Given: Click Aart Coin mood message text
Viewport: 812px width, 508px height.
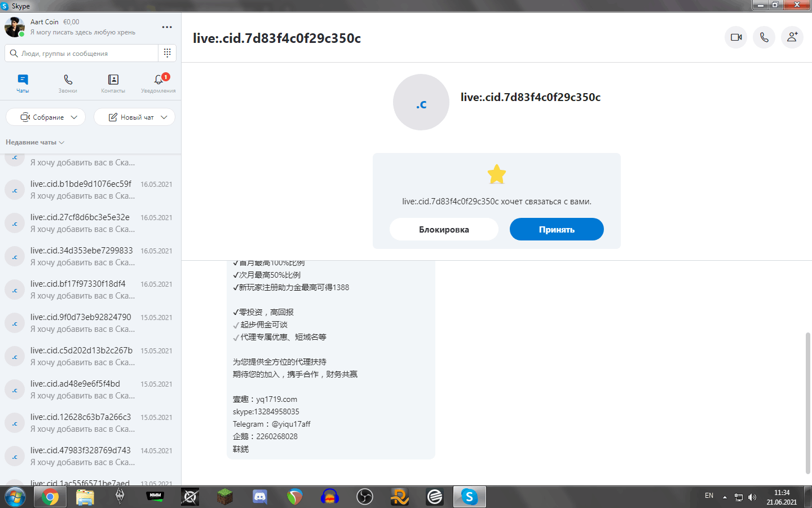Looking at the screenshot, I should click(x=83, y=32).
